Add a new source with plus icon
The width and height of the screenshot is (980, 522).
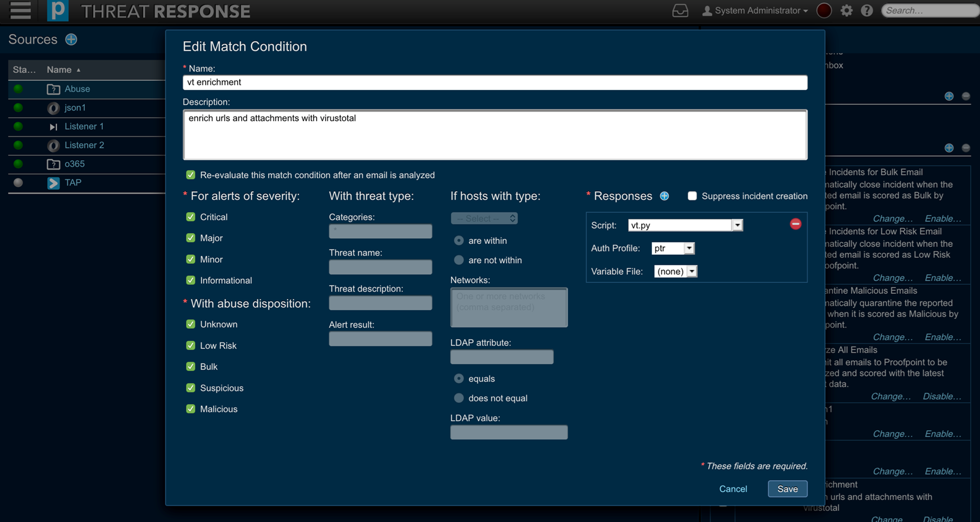[x=71, y=39]
